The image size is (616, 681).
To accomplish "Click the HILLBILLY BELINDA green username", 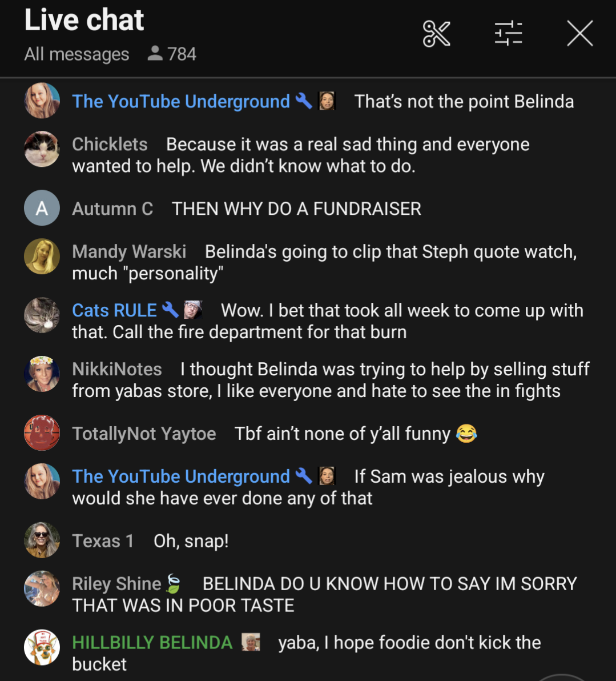I will click(x=152, y=642).
